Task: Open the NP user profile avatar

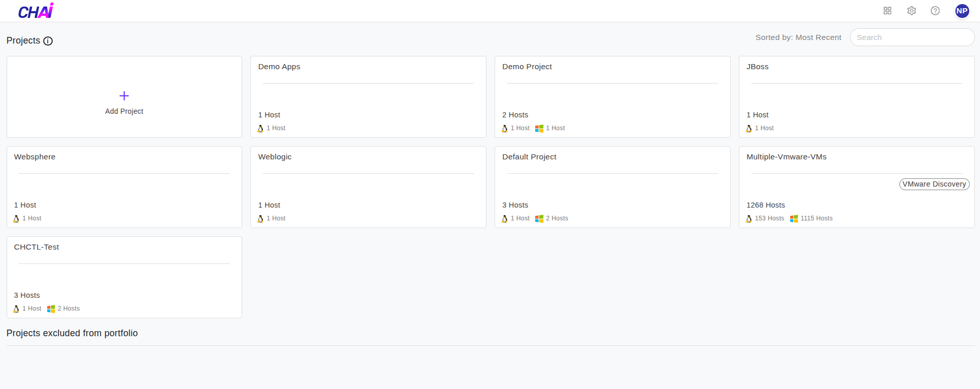Action: (x=962, y=11)
